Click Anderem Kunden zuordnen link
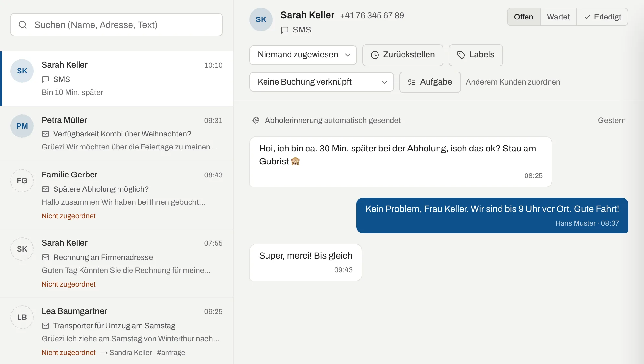 pyautogui.click(x=513, y=82)
